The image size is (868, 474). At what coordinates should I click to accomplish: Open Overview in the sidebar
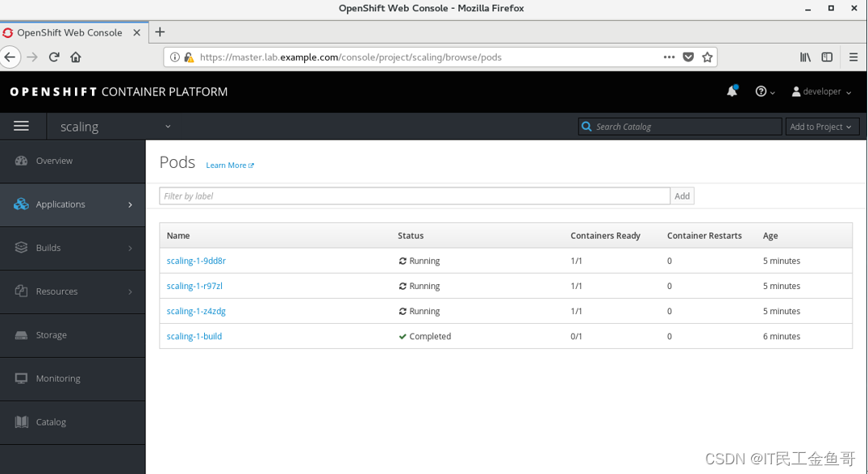click(x=73, y=161)
